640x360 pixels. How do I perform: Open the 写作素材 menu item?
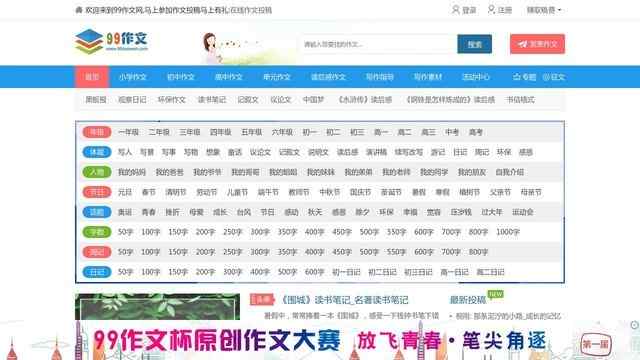point(428,77)
